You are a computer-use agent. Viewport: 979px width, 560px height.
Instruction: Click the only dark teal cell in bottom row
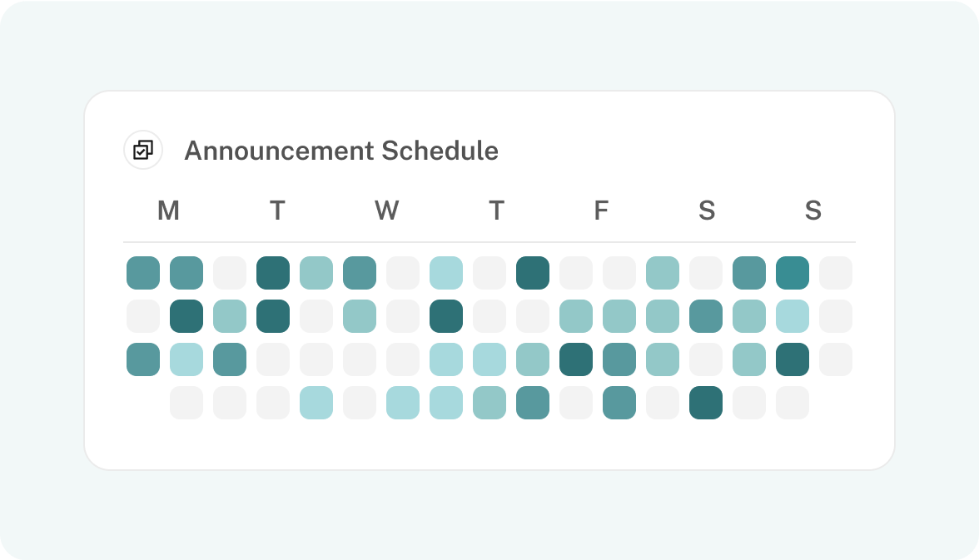pyautogui.click(x=706, y=403)
